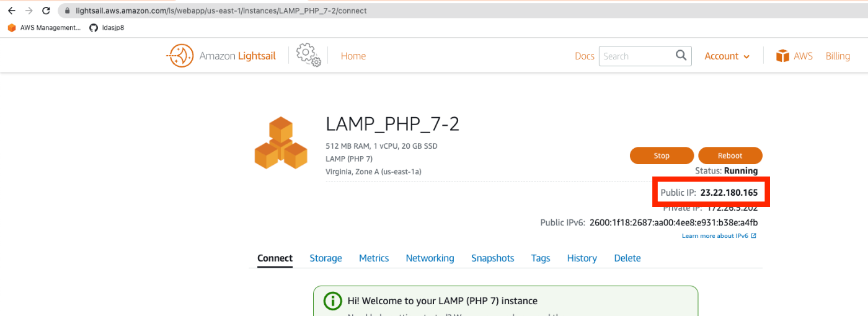This screenshot has width=868, height=316.
Task: Switch to the Storage tab
Action: [x=325, y=258]
